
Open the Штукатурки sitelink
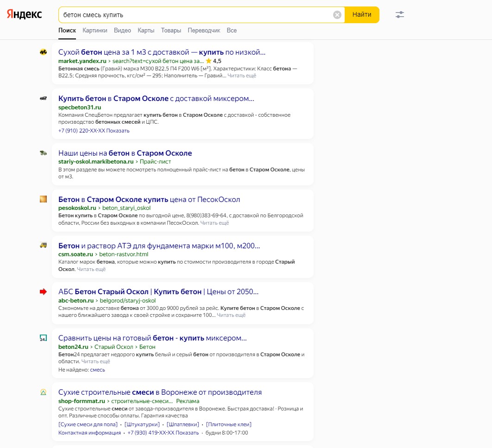click(x=142, y=424)
